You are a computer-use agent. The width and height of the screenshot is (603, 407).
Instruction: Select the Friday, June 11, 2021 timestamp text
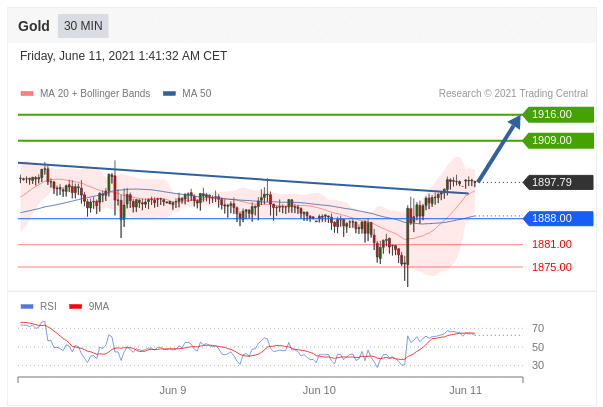click(123, 56)
